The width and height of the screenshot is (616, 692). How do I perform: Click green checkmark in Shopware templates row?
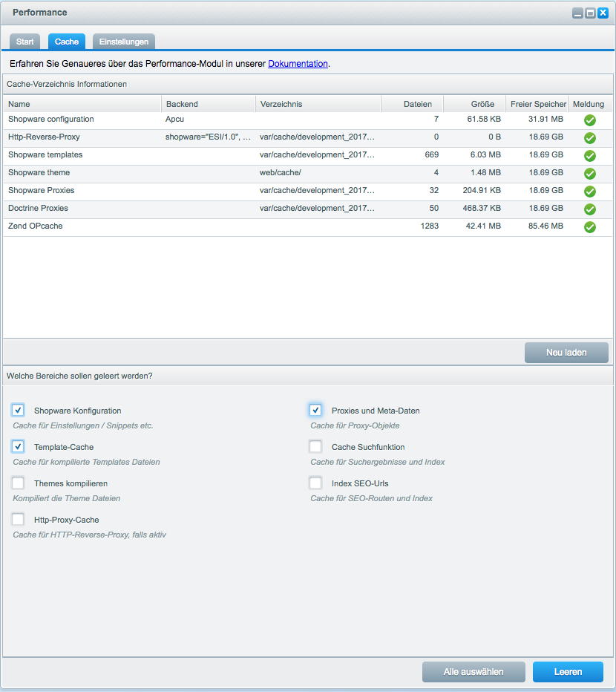[590, 156]
